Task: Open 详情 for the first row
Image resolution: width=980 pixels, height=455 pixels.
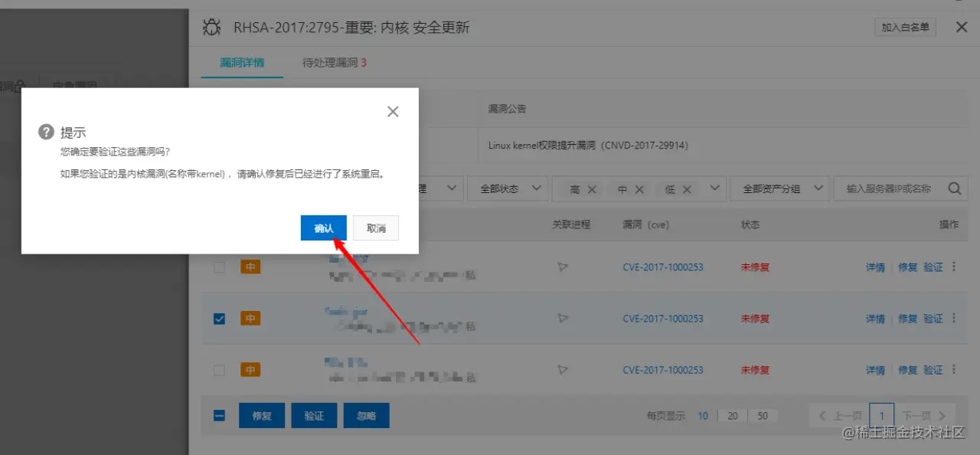Action: [x=875, y=267]
